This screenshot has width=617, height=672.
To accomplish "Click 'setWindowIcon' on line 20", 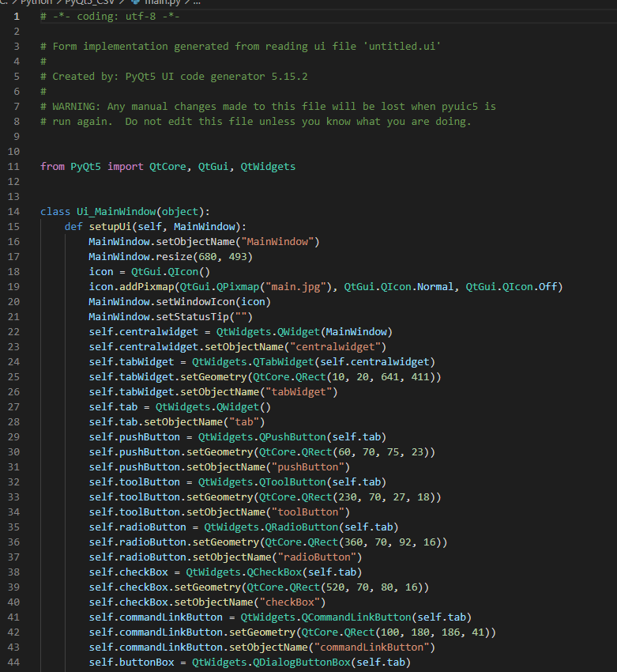I will click(195, 302).
